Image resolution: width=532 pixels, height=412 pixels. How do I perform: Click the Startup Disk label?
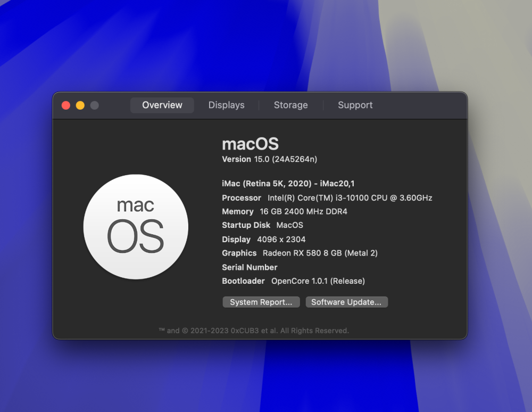(x=246, y=225)
